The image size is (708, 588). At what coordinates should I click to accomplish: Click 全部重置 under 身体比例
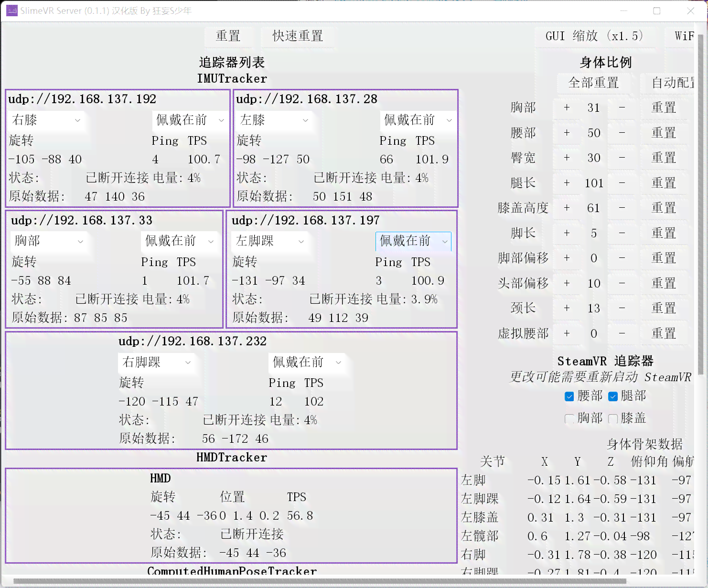click(594, 83)
